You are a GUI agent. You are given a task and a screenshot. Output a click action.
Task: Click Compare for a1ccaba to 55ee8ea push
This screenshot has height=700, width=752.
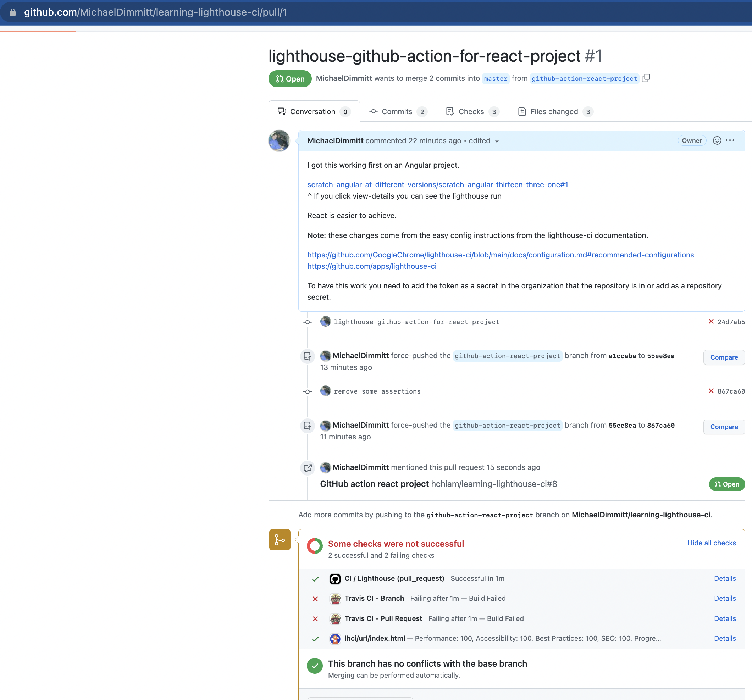[724, 357]
